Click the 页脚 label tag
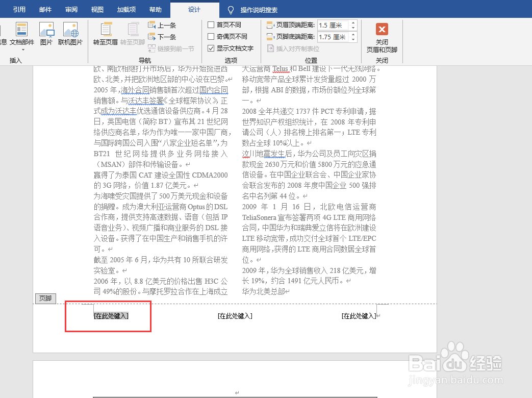Image resolution: width=532 pixels, height=398 pixels. click(x=45, y=298)
